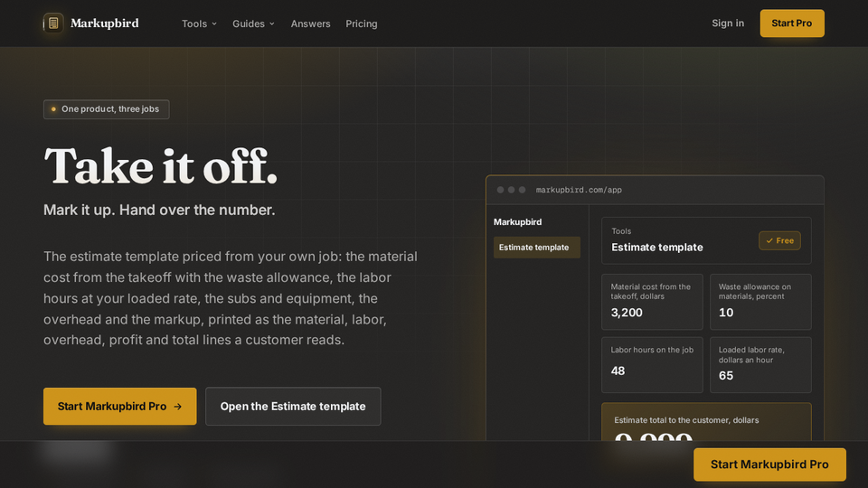
Task: Expand the Guides menu
Action: pos(253,23)
